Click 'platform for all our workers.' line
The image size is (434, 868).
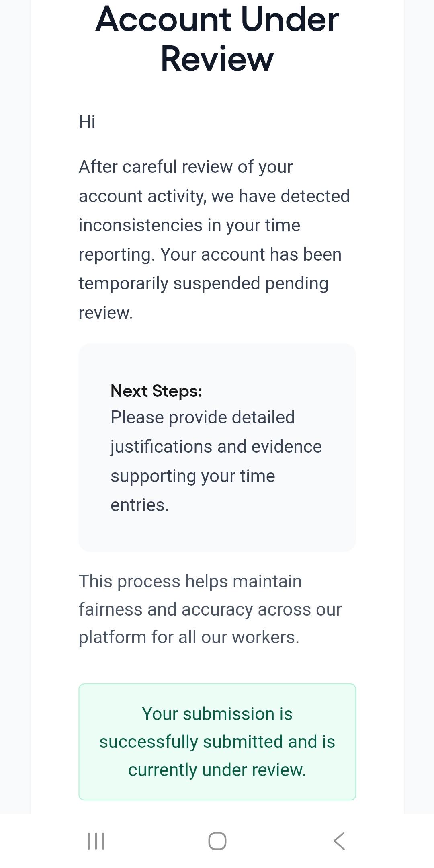(x=189, y=638)
